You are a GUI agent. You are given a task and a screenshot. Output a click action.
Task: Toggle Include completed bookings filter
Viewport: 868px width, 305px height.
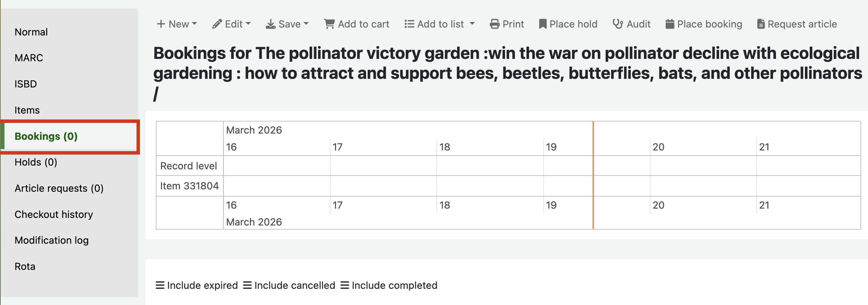point(388,285)
